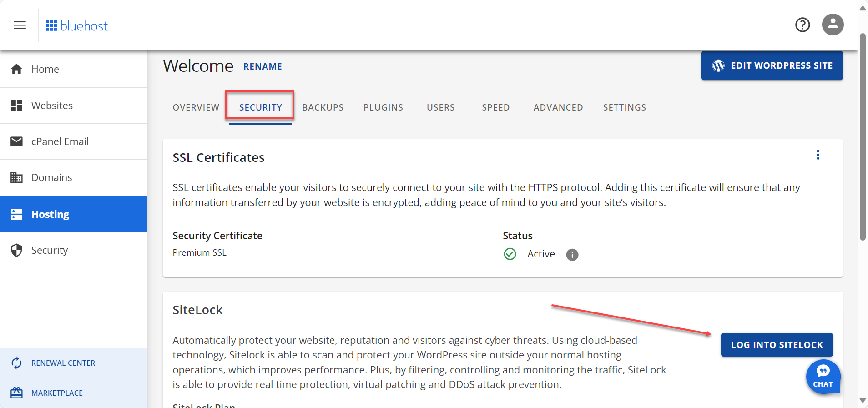The width and height of the screenshot is (868, 408).
Task: Open the Chat bubble widget
Action: tap(823, 377)
